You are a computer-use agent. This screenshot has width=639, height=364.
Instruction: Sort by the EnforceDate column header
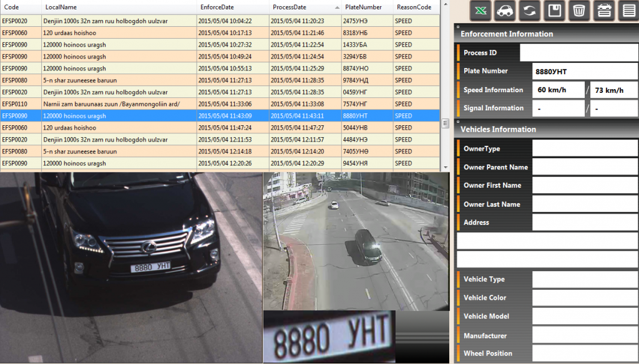pyautogui.click(x=233, y=7)
